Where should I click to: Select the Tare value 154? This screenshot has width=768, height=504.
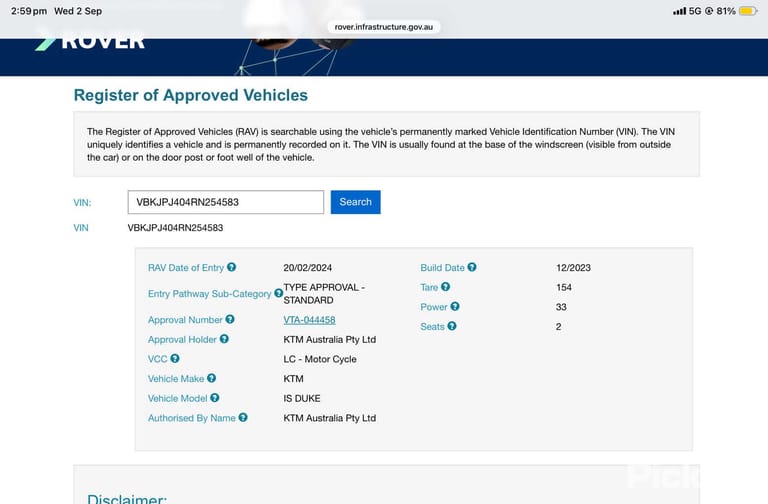click(564, 288)
